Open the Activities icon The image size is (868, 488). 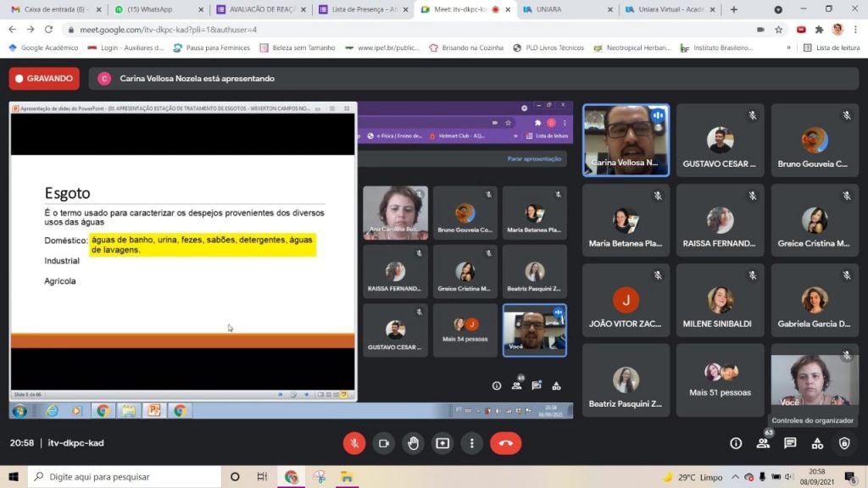(817, 443)
